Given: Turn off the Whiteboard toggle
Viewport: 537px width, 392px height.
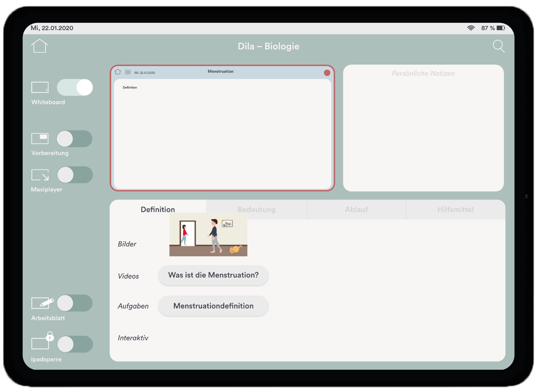Looking at the screenshot, I should click(75, 87).
